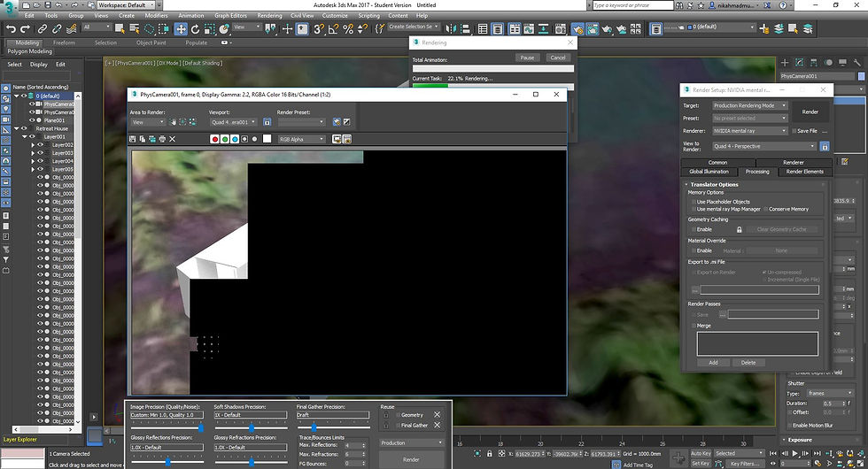The image size is (868, 469).
Task: Open Select by Name tool
Action: (x=135, y=28)
